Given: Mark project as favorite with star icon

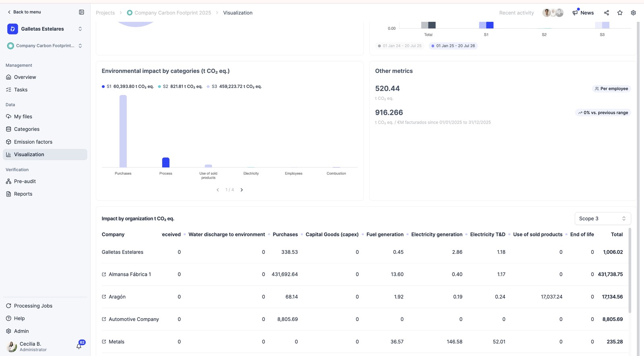Looking at the screenshot, I should (x=620, y=13).
